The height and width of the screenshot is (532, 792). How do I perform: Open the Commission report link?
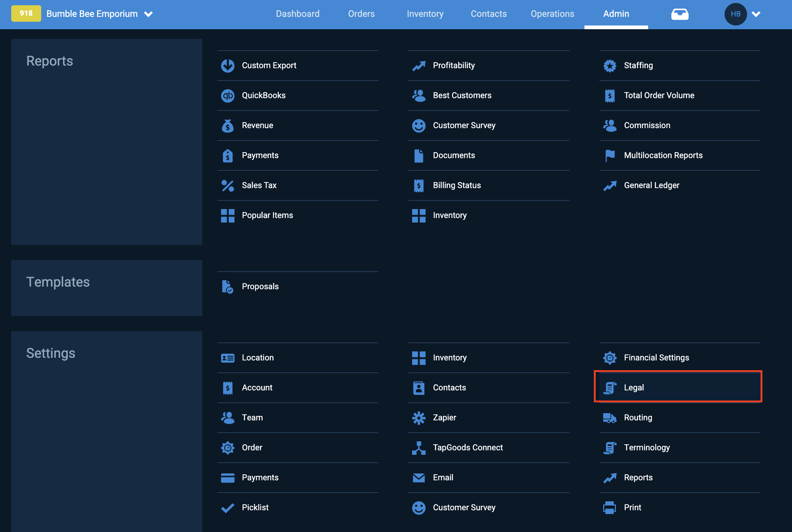[680, 126]
